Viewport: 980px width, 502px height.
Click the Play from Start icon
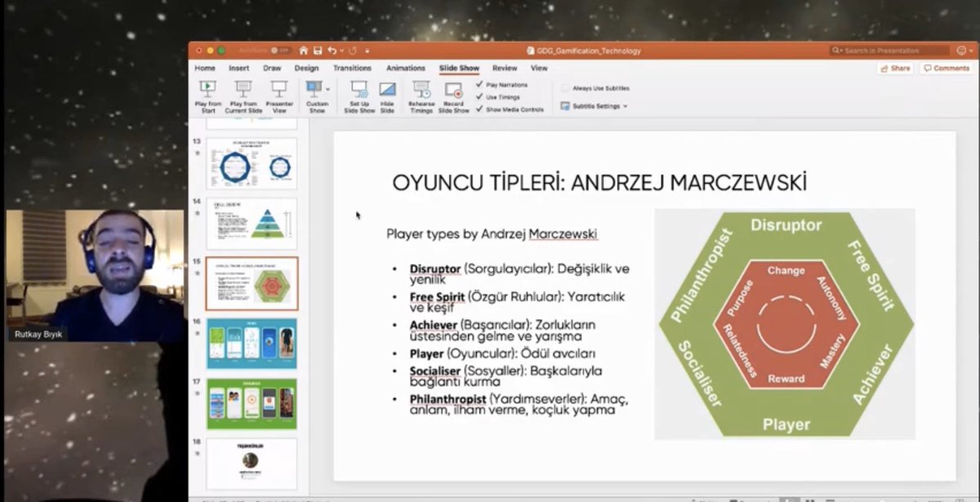pyautogui.click(x=208, y=88)
